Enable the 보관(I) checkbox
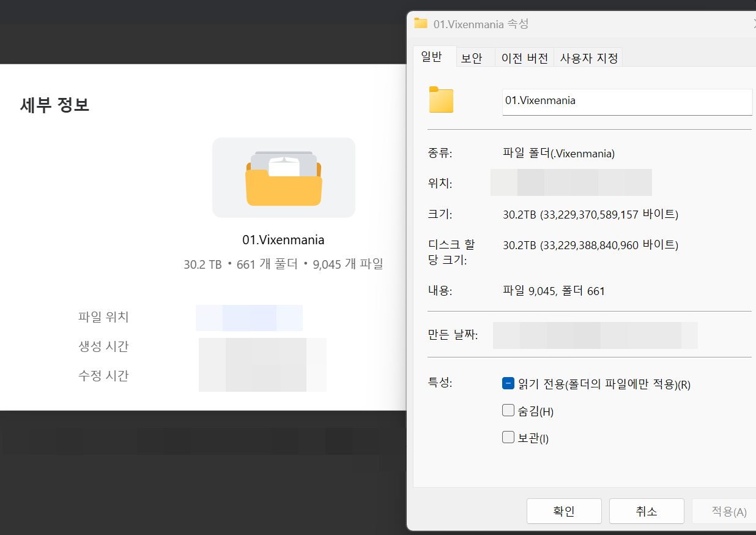Screen dimensions: 756x535 point(508,438)
